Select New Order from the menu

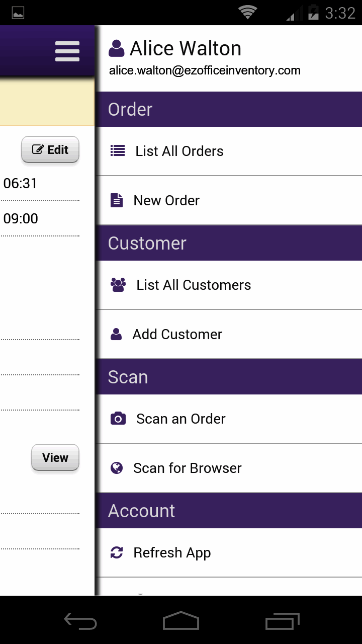point(166,200)
